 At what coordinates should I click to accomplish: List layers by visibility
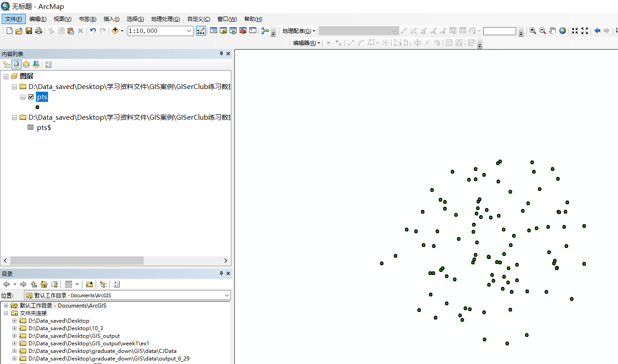26,65
